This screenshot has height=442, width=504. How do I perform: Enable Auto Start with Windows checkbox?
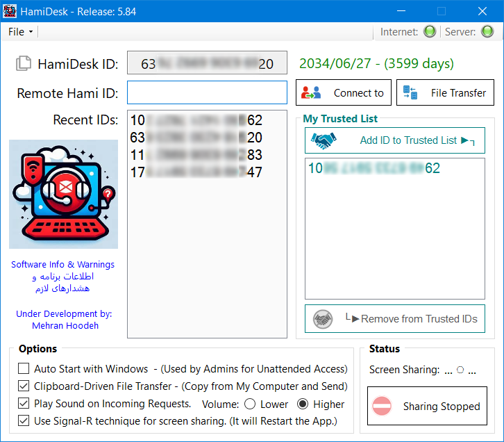pos(24,368)
